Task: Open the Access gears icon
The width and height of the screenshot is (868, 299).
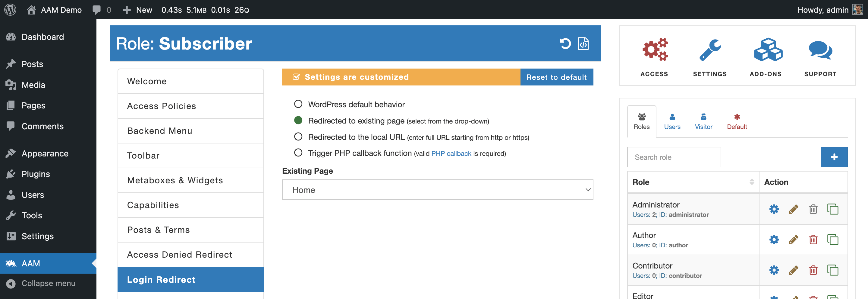Action: [x=654, y=50]
